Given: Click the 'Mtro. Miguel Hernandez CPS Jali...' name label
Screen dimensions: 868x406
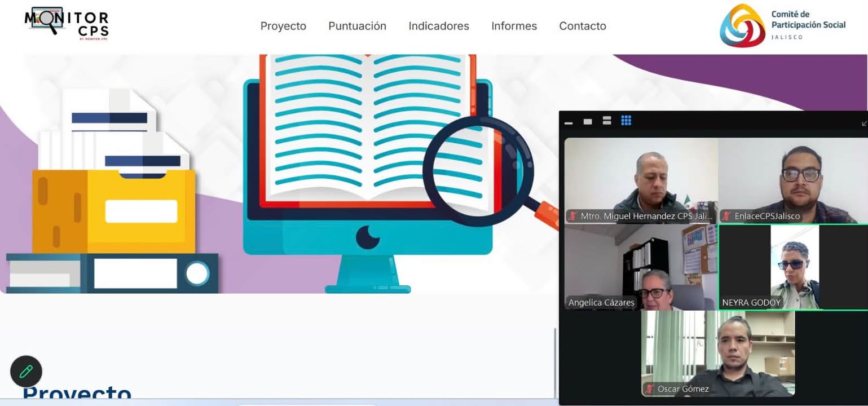Looking at the screenshot, I should click(646, 216).
